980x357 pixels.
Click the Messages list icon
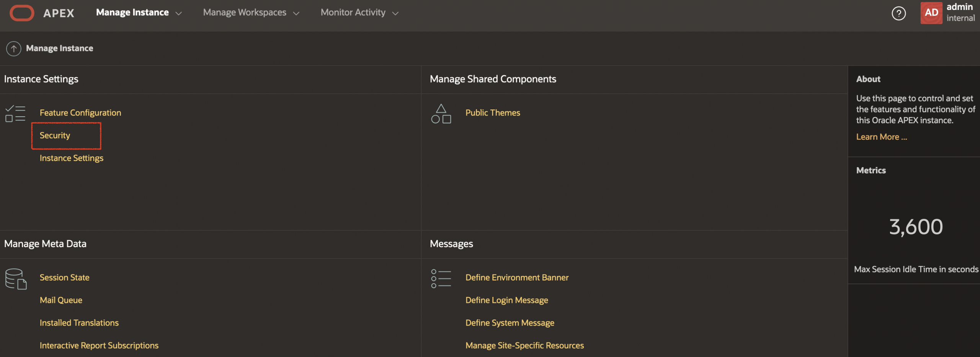[441, 278]
